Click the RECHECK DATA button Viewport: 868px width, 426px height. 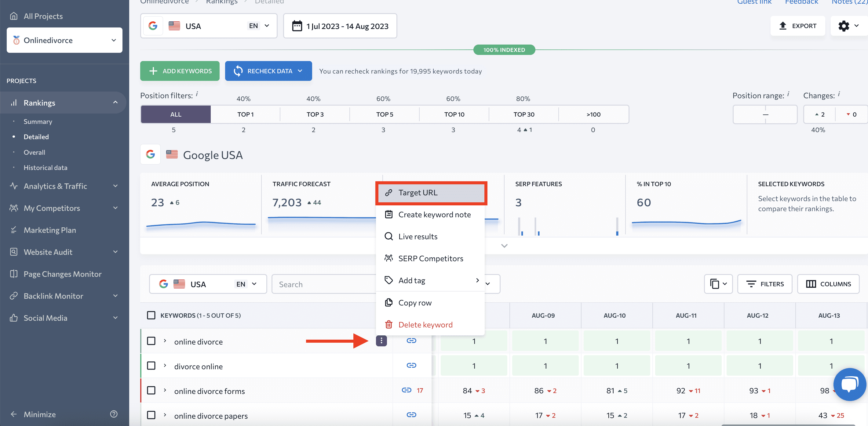tap(268, 71)
